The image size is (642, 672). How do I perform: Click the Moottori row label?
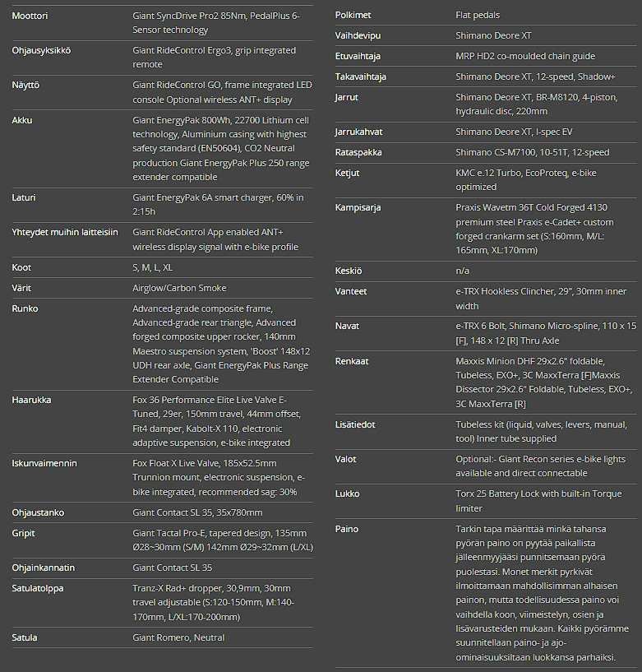(30, 16)
